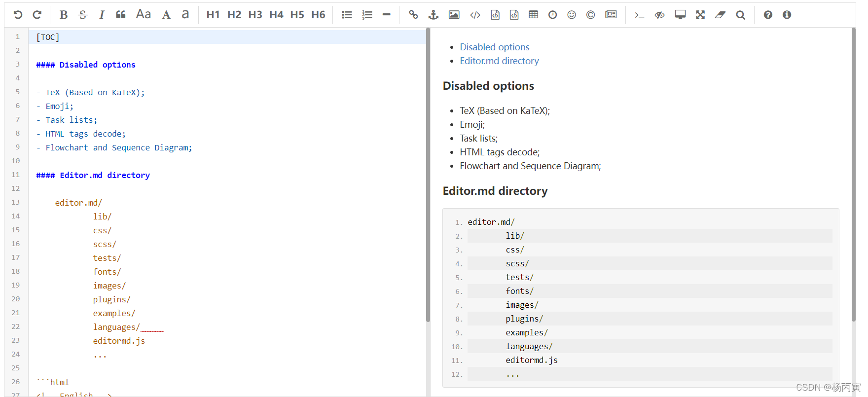The height and width of the screenshot is (397, 868).
Task: Place cursor on '#### Editor.md directory' source line
Action: pos(93,175)
